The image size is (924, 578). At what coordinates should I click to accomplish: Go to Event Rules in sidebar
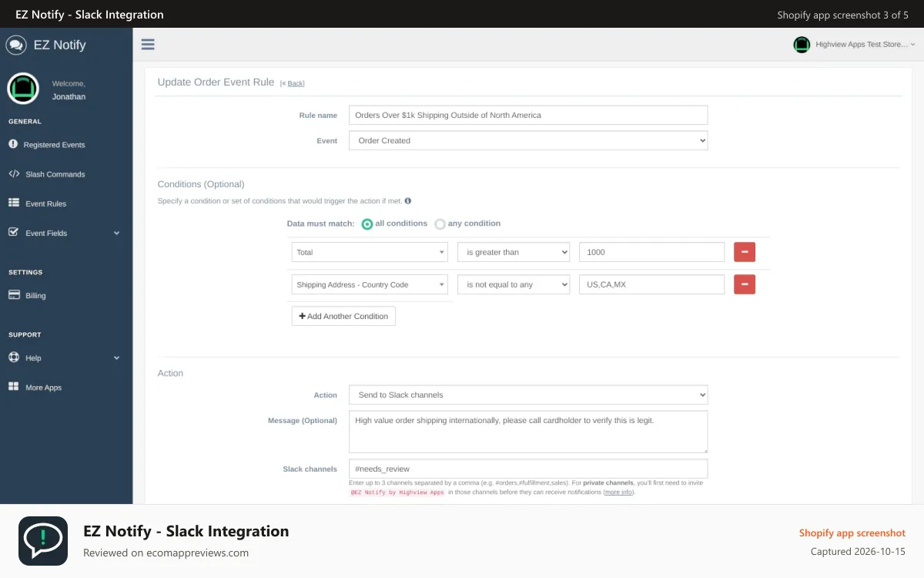click(x=46, y=203)
